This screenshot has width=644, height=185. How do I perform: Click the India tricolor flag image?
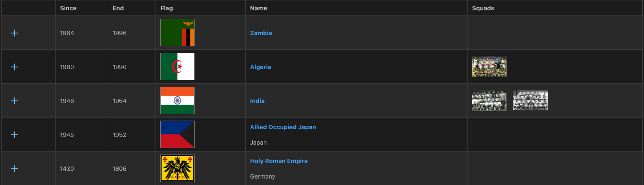[x=177, y=100]
